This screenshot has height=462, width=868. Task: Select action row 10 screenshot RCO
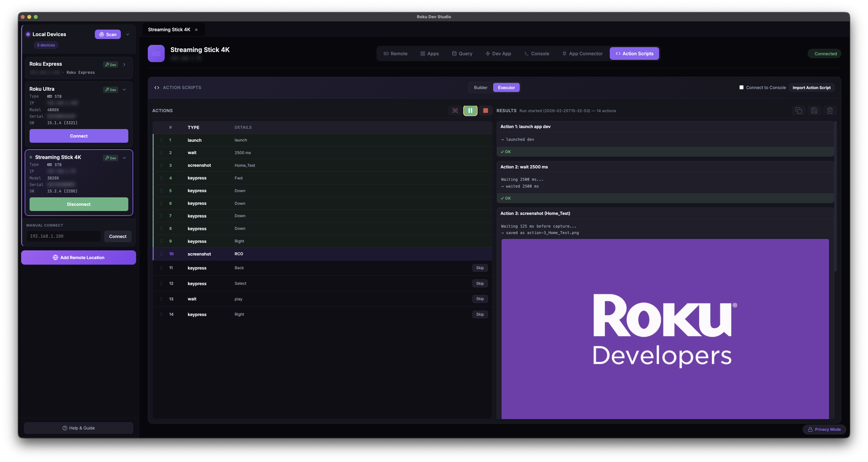[x=323, y=254]
